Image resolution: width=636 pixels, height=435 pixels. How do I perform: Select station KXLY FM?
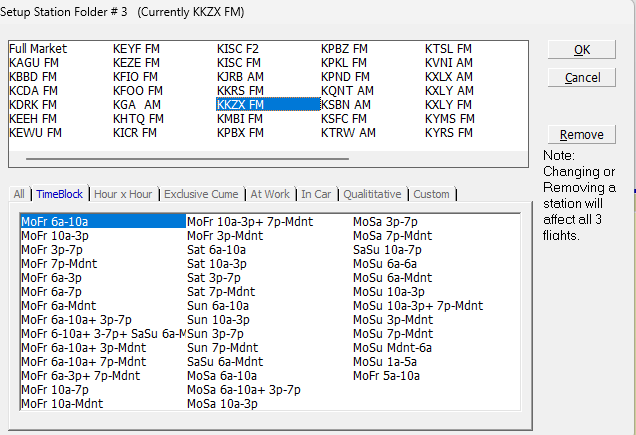448,105
